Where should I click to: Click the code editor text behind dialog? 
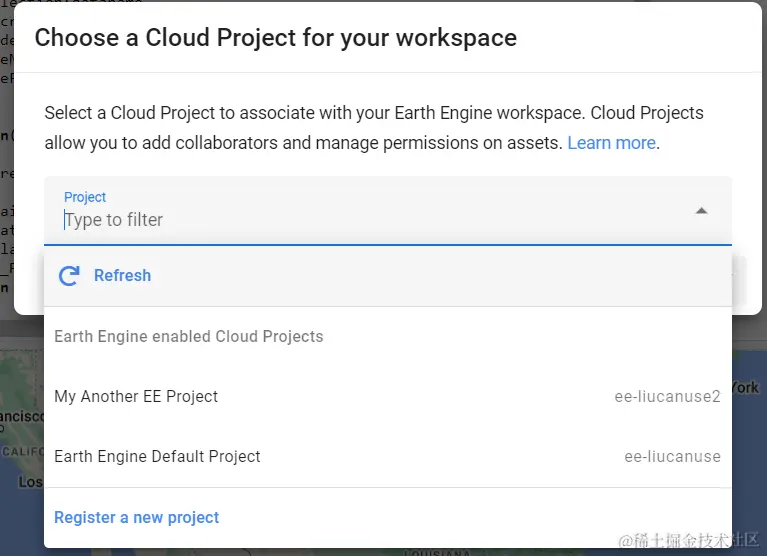point(6,150)
